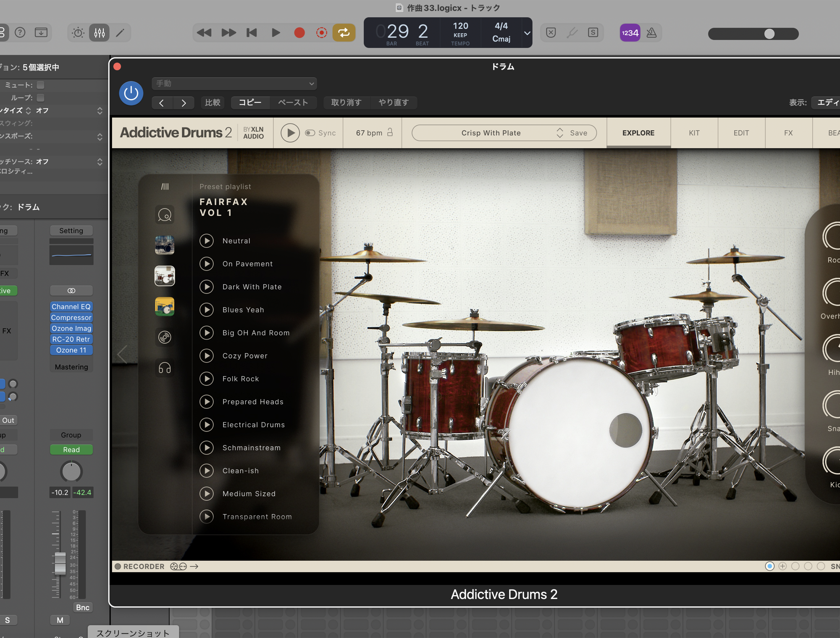This screenshot has height=638, width=840.
Task: Preview the On Pavement preset
Action: [x=206, y=264]
